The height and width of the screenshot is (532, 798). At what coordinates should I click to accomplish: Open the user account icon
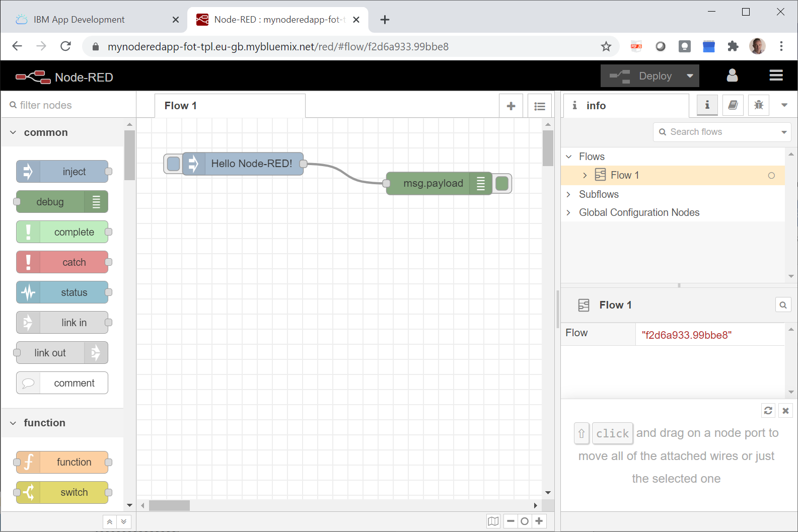[x=733, y=75]
